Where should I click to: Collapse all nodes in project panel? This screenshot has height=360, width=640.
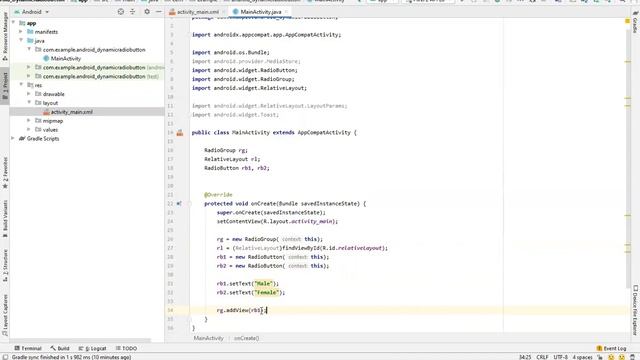pos(133,12)
